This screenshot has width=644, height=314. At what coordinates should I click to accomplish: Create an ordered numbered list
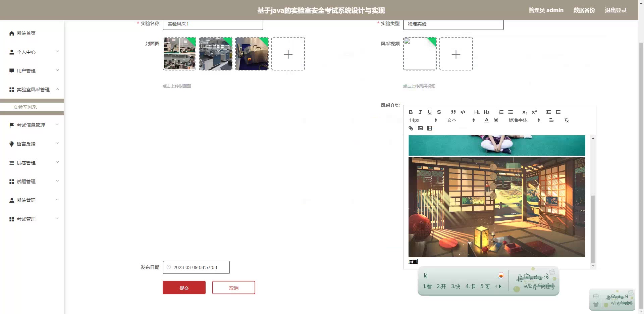[501, 112]
